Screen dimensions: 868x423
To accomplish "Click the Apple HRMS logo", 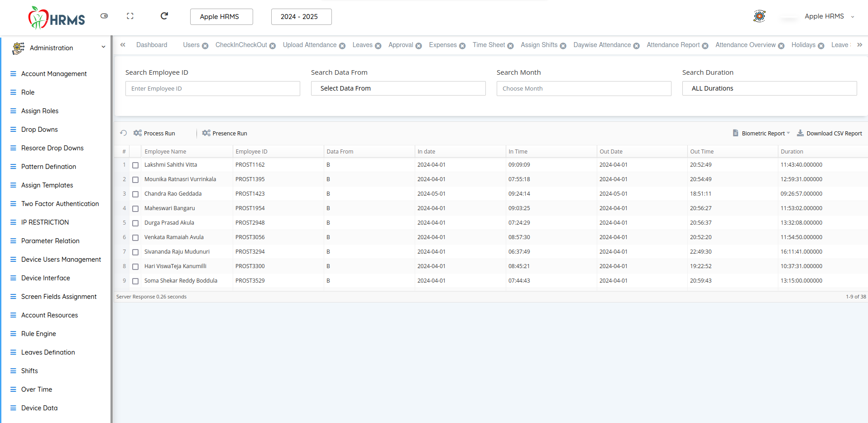I will coord(57,18).
